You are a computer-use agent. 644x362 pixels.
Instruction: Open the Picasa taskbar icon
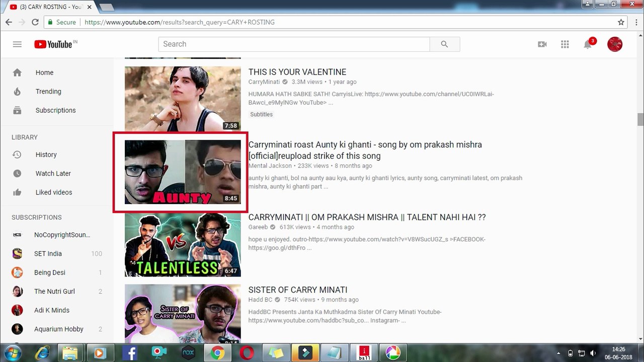393,352
